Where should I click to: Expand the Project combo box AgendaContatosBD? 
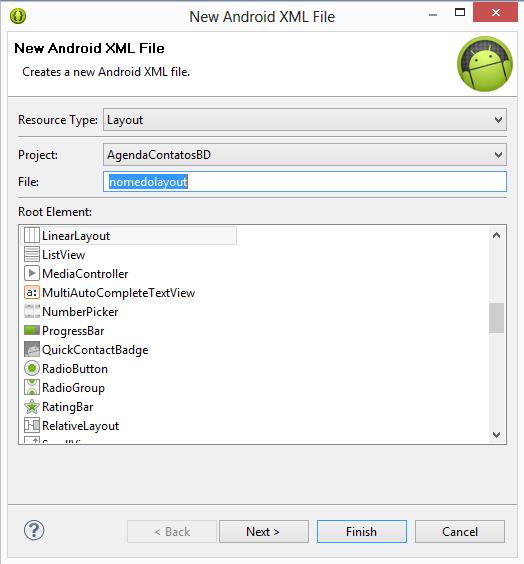[x=305, y=155]
